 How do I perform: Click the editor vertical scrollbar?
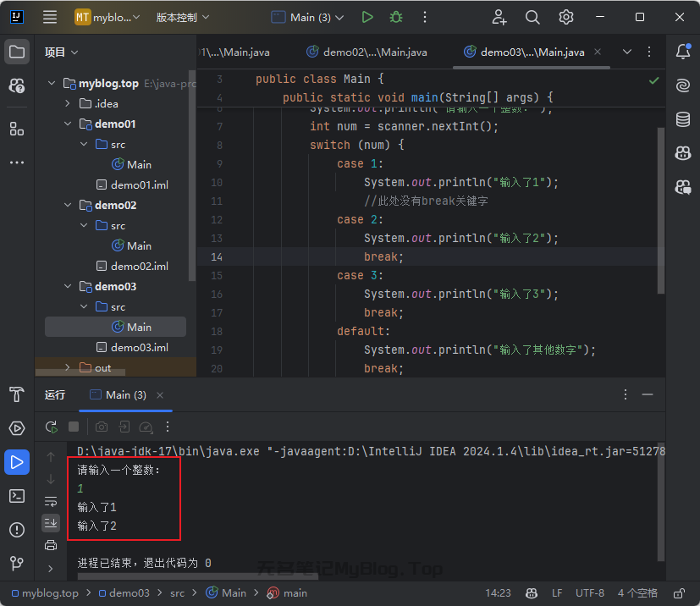[661, 211]
